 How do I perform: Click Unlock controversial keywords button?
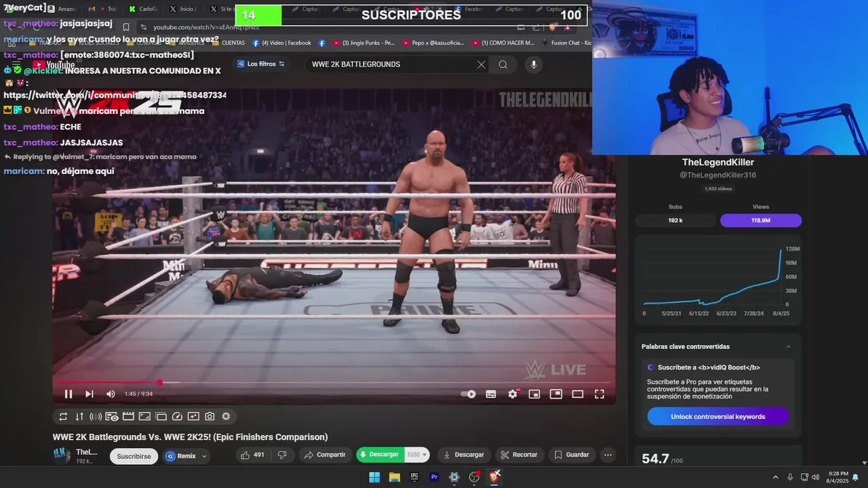pyautogui.click(x=718, y=417)
